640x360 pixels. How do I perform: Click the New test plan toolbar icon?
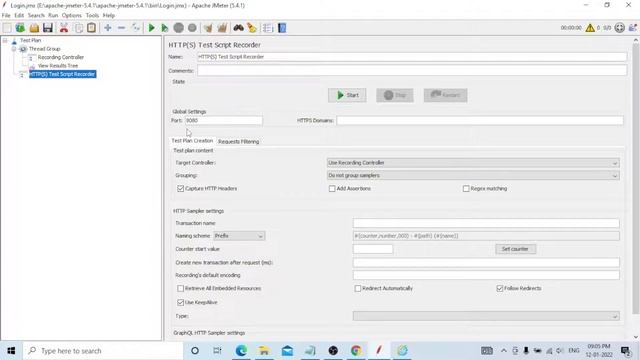pos(7,28)
